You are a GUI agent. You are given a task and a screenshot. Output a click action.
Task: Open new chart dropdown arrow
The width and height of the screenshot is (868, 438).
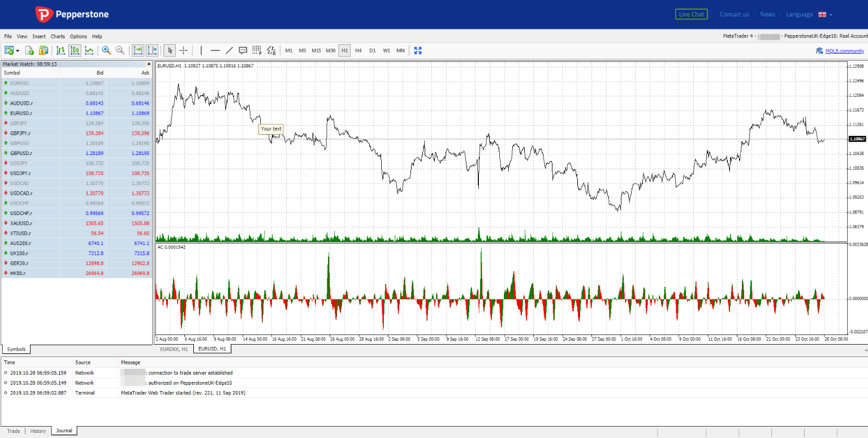pos(18,50)
